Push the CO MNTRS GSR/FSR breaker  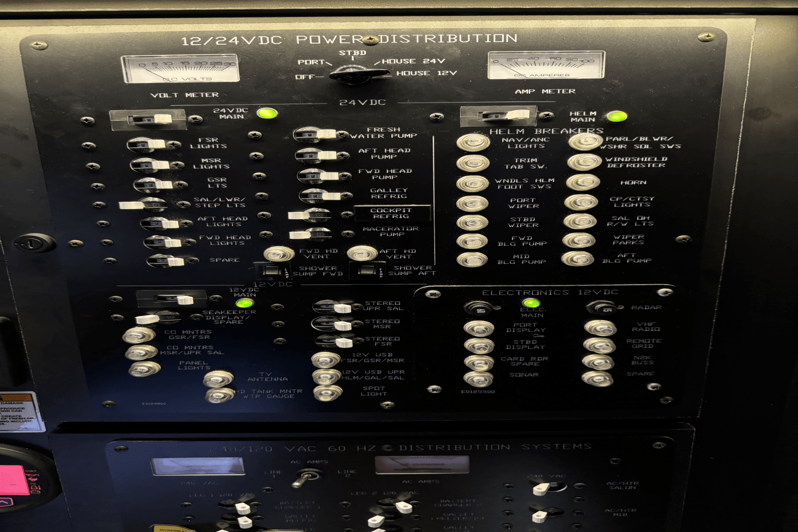pos(139,335)
